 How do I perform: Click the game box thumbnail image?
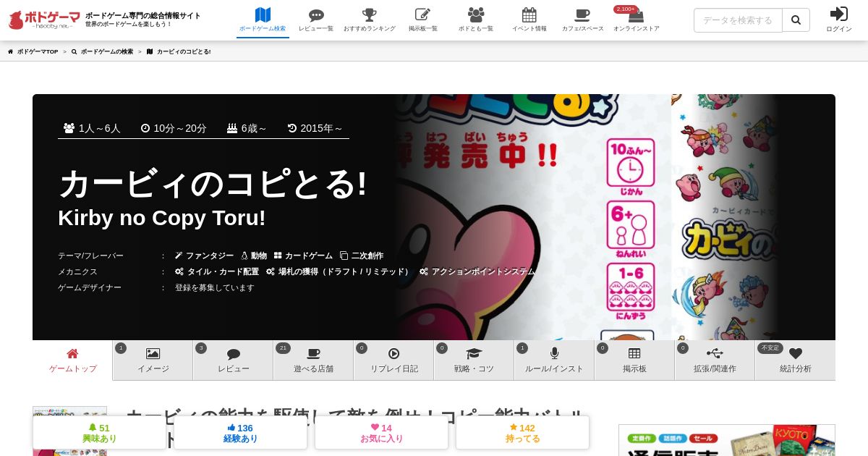[69, 431]
